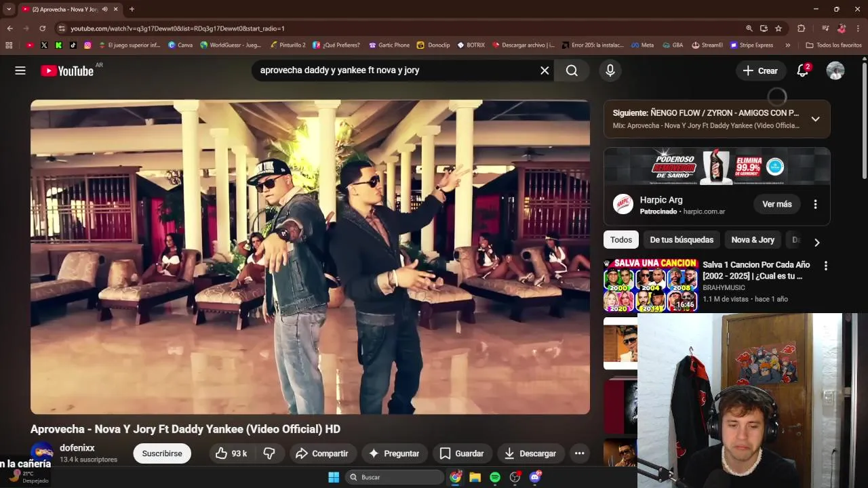Open Discord from the taskbar
Image resolution: width=868 pixels, height=488 pixels.
tap(535, 477)
